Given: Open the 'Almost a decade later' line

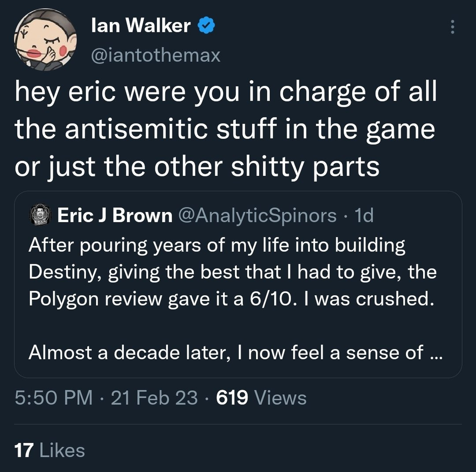Looking at the screenshot, I should coord(127,353).
